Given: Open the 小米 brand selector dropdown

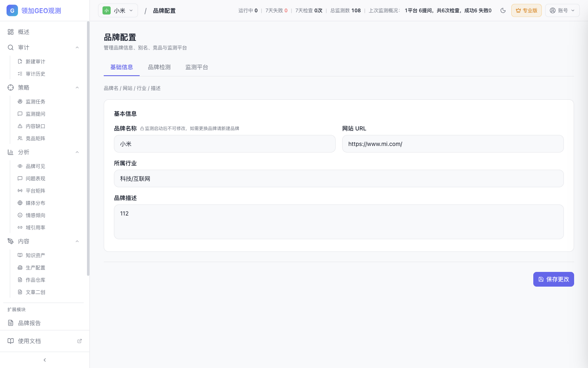Looking at the screenshot, I should click(x=118, y=11).
